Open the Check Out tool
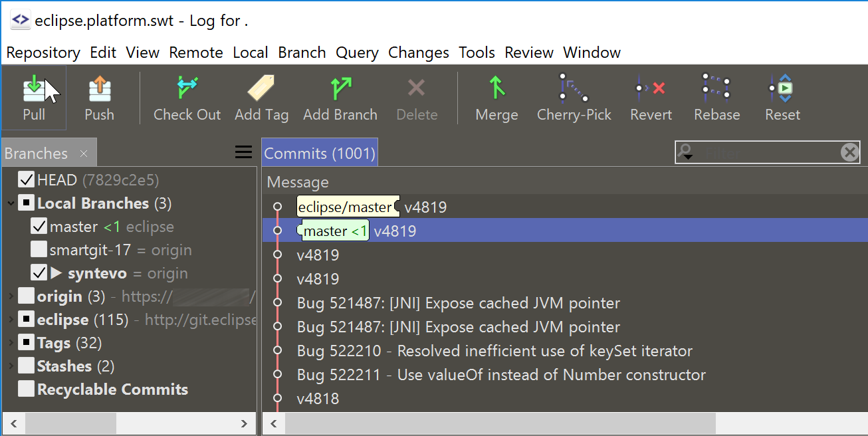This screenshot has width=868, height=436. [187, 96]
